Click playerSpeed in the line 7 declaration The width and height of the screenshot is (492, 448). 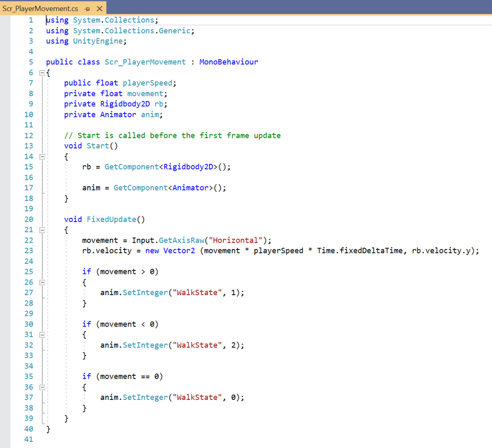148,83
